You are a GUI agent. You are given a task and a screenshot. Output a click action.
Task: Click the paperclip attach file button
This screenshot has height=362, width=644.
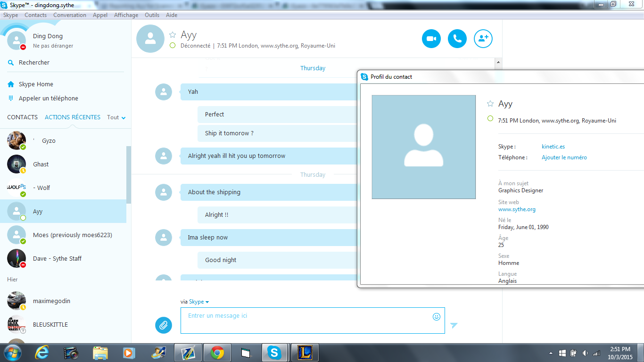(x=164, y=325)
